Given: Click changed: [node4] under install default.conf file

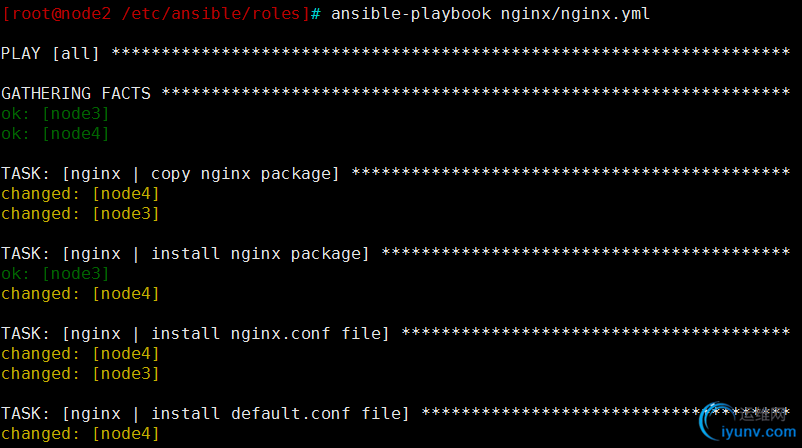Looking at the screenshot, I should [x=80, y=434].
